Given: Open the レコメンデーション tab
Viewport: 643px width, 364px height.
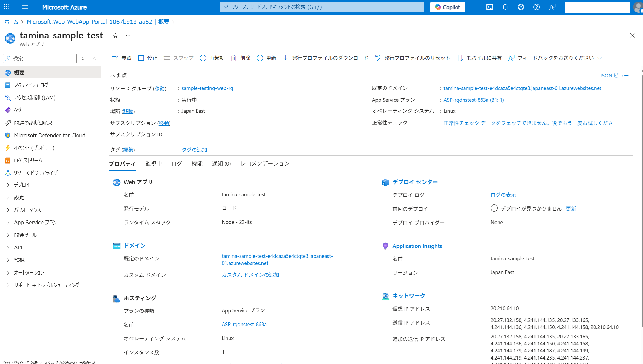Looking at the screenshot, I should pyautogui.click(x=265, y=164).
